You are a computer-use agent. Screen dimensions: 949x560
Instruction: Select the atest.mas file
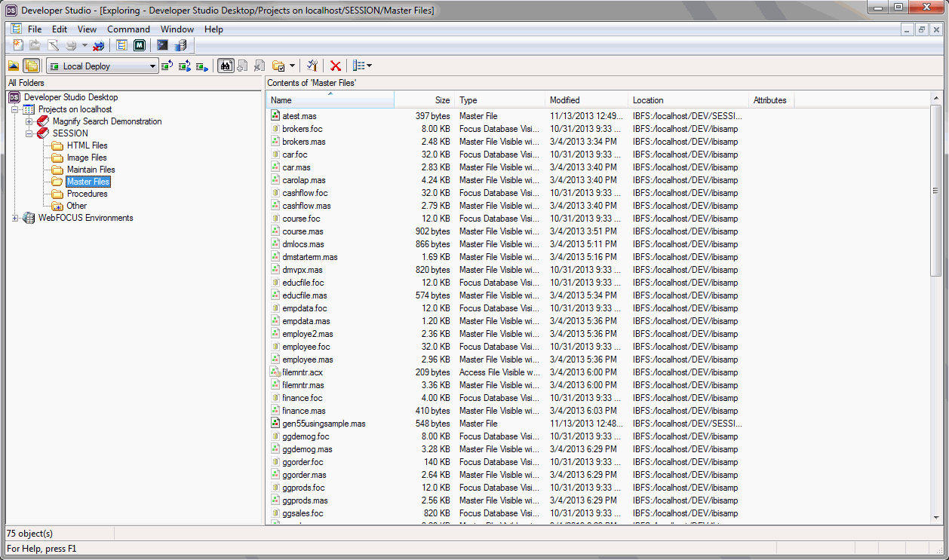point(299,116)
